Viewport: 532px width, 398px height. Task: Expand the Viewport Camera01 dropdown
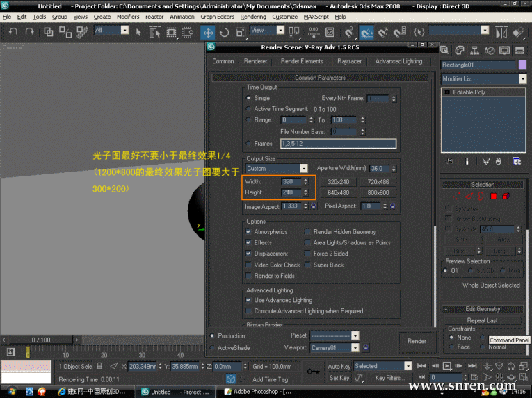pyautogui.click(x=355, y=347)
